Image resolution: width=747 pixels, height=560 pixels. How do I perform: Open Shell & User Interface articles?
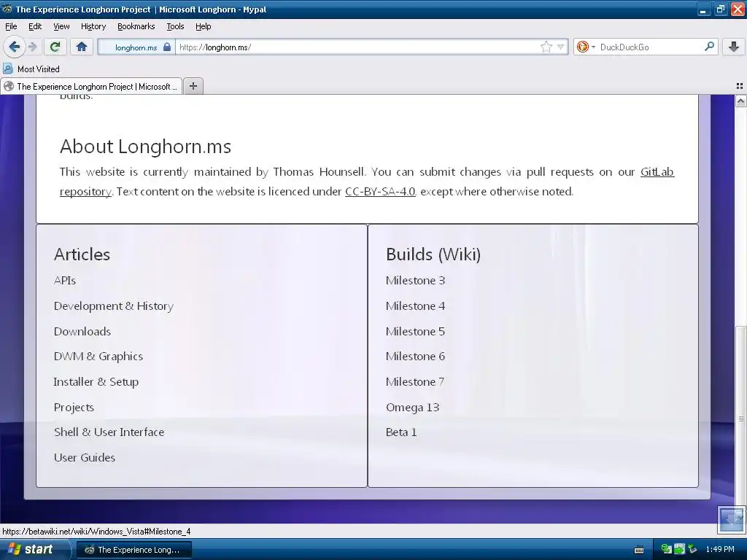(x=109, y=432)
